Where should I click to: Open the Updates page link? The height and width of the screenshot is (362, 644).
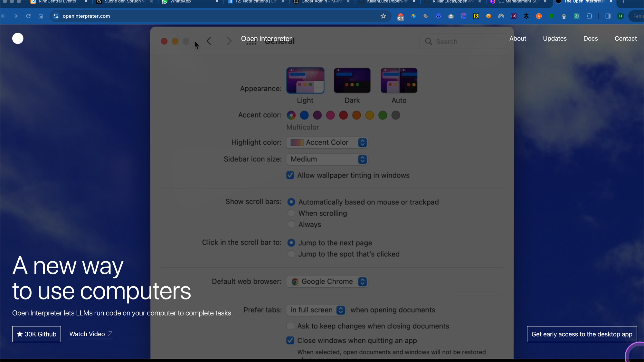pos(555,38)
